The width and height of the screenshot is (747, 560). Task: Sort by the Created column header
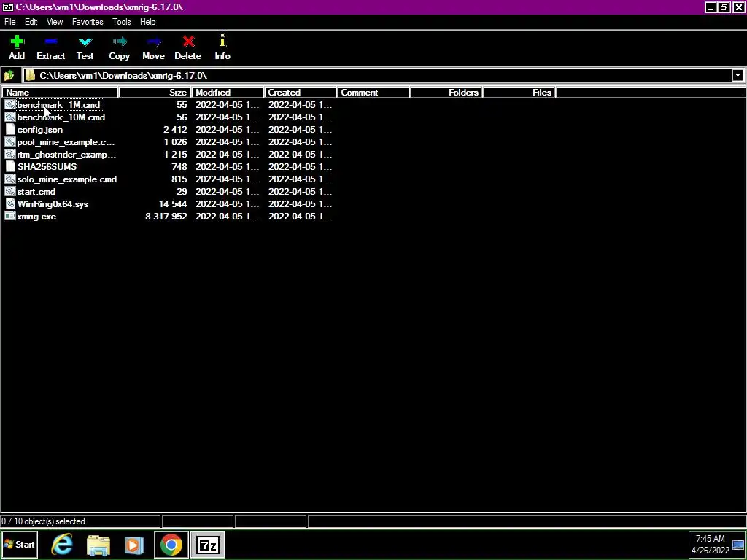(301, 93)
